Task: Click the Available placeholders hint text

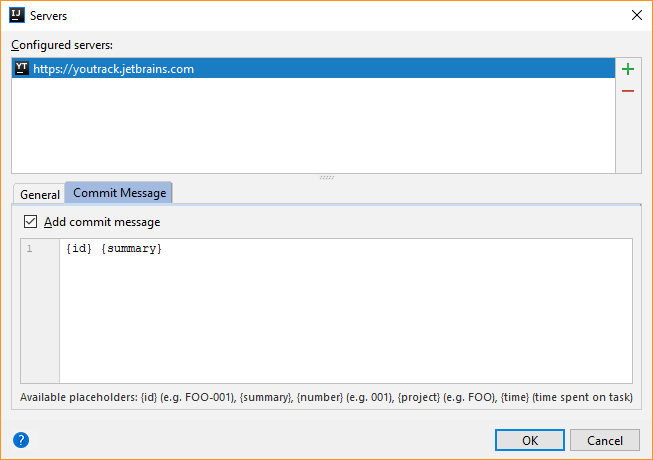Action: [x=326, y=398]
